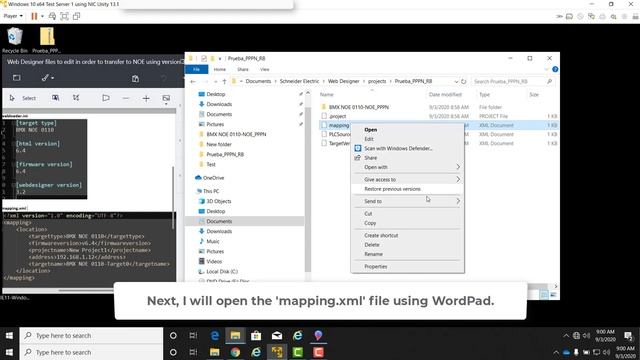Open the View ribbon tab
The height and width of the screenshot is (360, 640).
264,69
